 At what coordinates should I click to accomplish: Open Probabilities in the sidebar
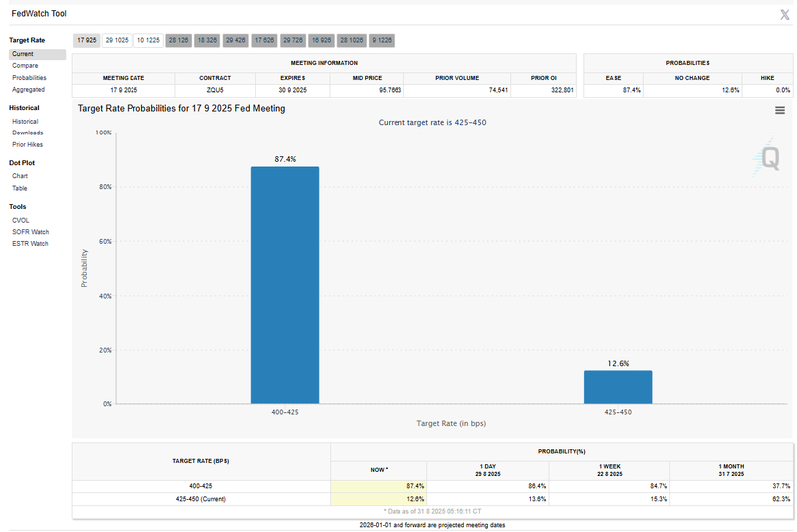29,78
